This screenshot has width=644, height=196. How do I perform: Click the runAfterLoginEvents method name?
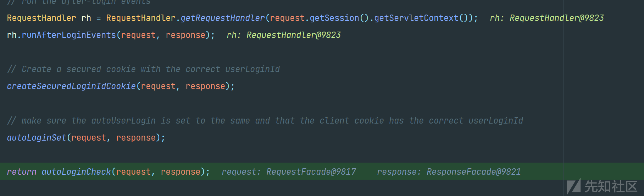coord(69,35)
